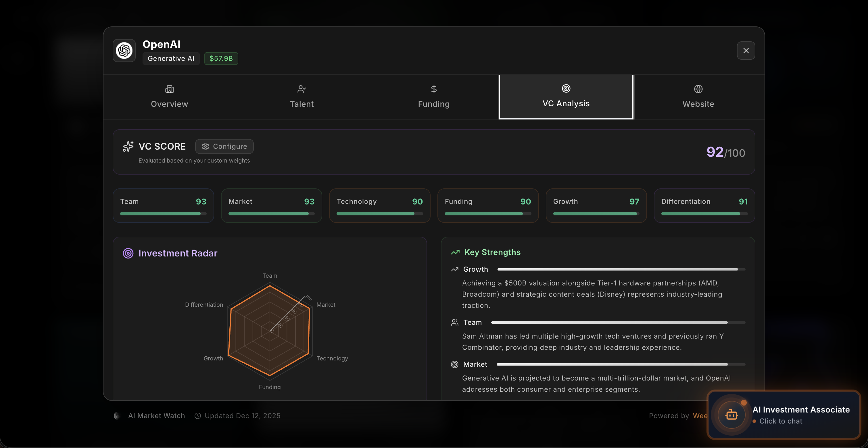Viewport: 868px width, 448px height.
Task: Click the orange Powered by link
Action: click(700, 416)
